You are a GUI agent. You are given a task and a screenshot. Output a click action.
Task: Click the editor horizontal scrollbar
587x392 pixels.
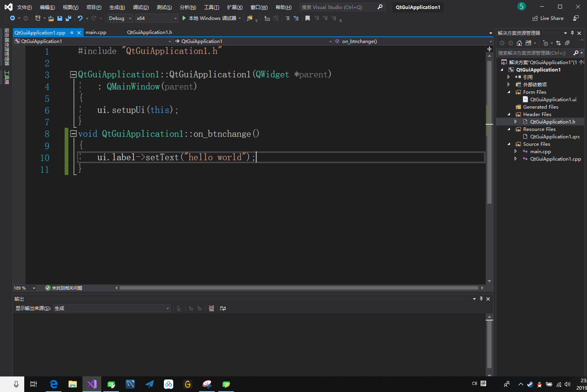pyautogui.click(x=299, y=288)
